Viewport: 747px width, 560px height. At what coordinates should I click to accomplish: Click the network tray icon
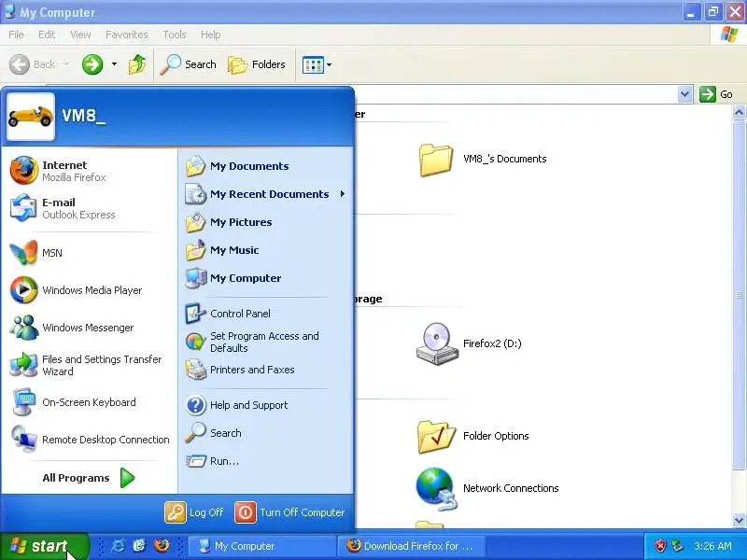(x=677, y=546)
